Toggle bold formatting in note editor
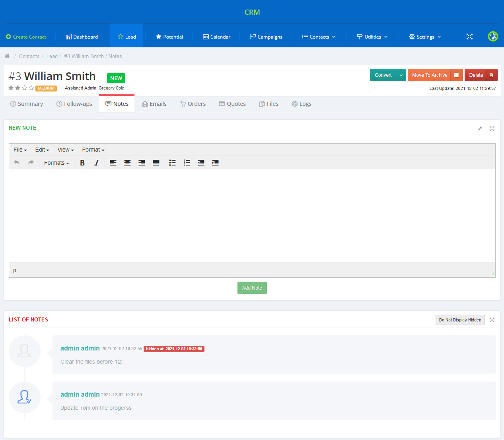The height and width of the screenshot is (440, 504). 82,163
